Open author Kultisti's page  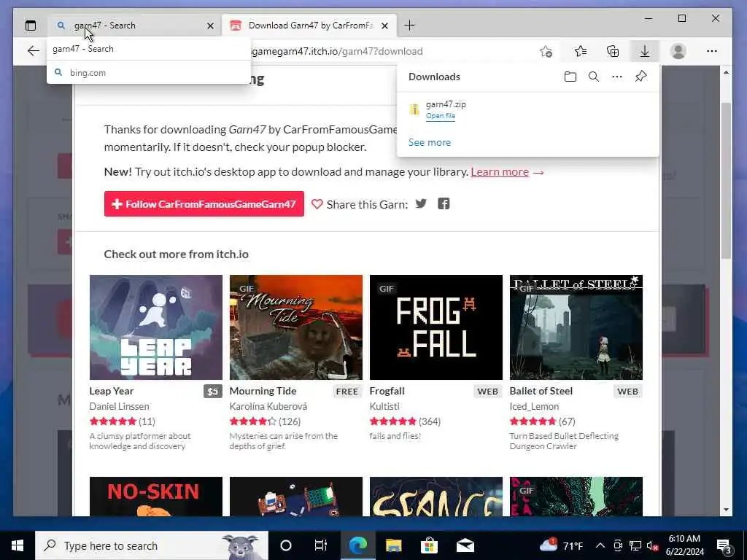pos(384,406)
